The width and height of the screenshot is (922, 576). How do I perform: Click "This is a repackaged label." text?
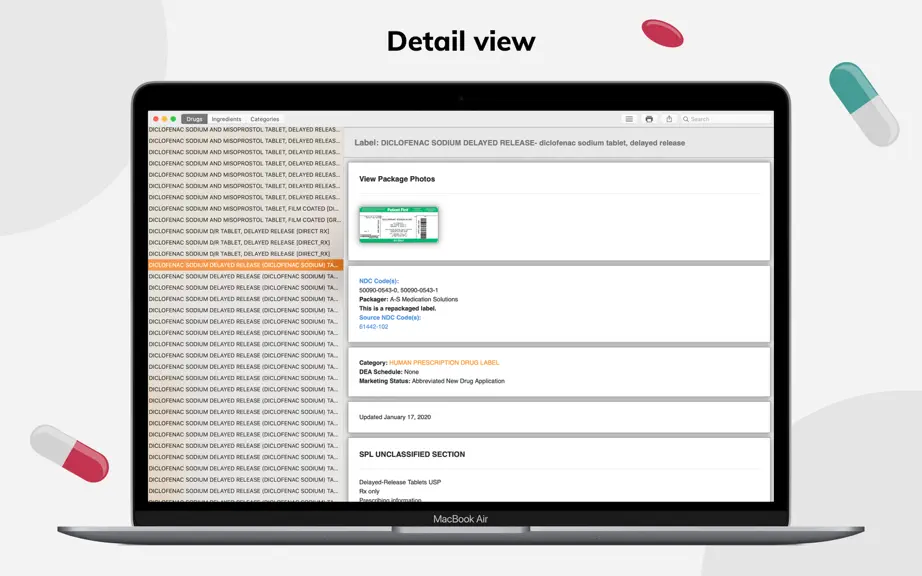pyautogui.click(x=397, y=309)
